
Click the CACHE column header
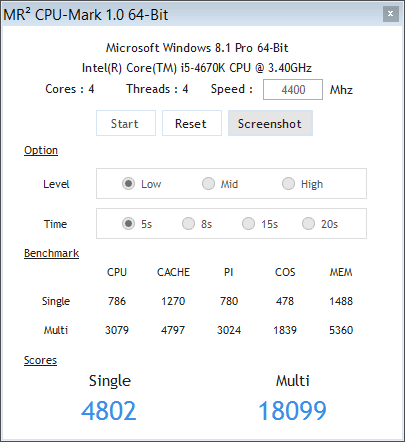[x=173, y=272]
